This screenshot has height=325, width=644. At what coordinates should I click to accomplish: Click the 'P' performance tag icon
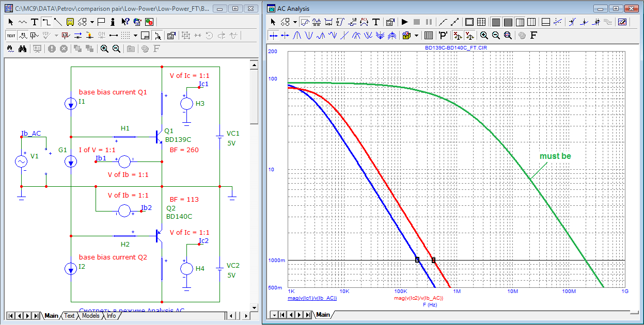(443, 35)
